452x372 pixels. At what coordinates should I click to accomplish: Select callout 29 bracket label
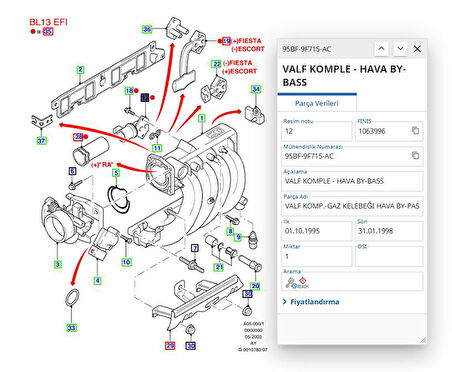(170, 345)
